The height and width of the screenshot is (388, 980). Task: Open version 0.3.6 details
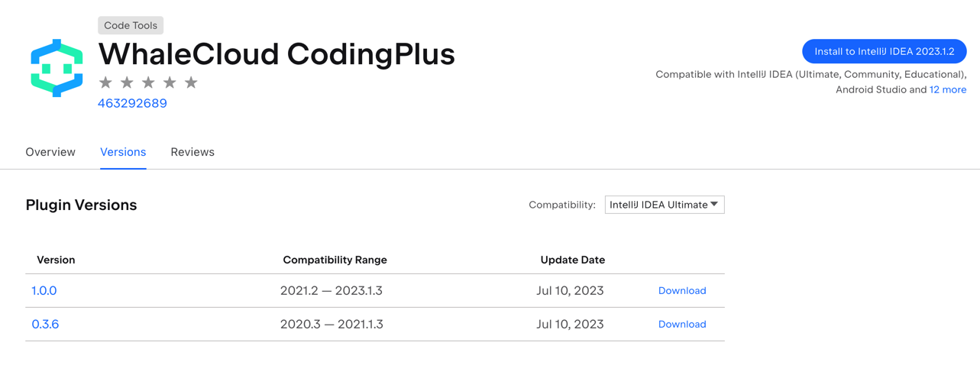[45, 324]
